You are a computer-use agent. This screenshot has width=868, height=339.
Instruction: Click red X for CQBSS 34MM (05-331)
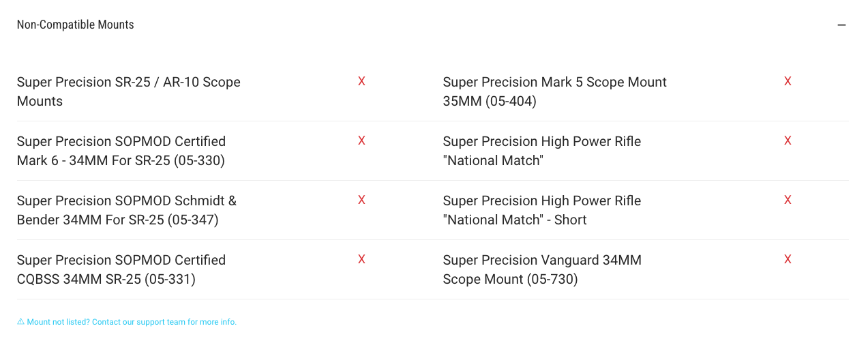[361, 259]
